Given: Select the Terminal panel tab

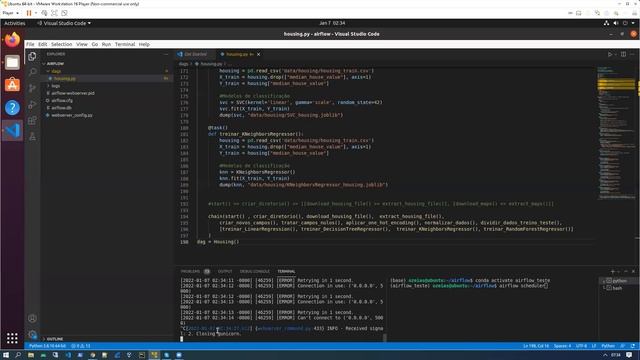Looking at the screenshot, I should [x=286, y=271].
